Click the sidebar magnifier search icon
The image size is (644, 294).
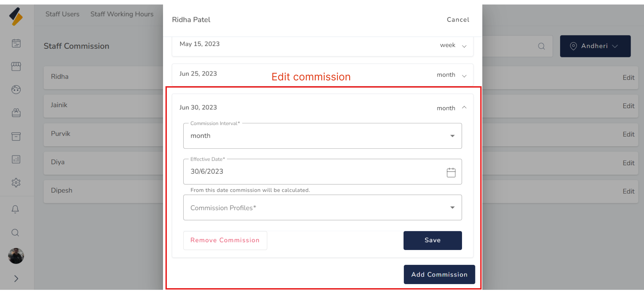pos(15,233)
